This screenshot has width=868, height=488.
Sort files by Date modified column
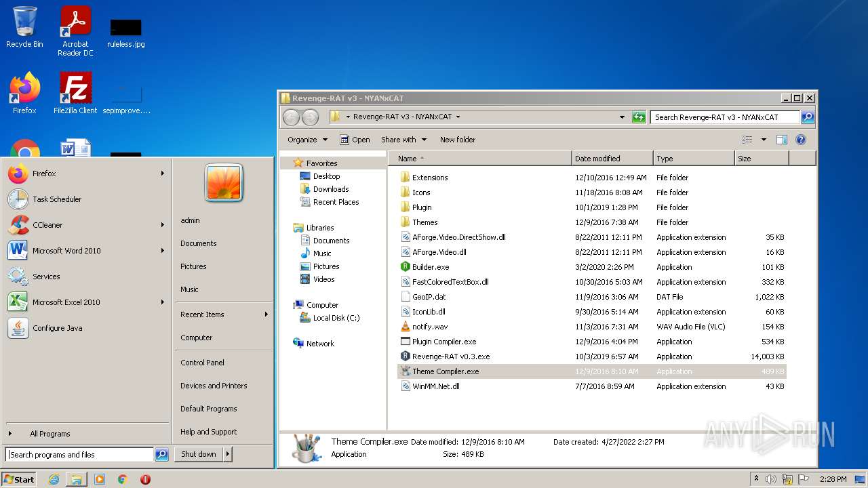click(613, 159)
